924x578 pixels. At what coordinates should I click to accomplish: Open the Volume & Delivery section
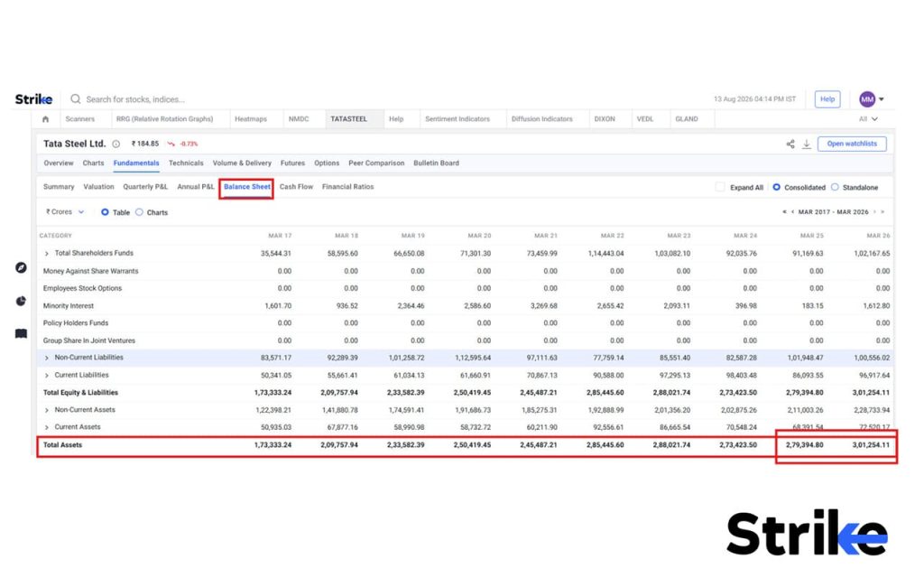(242, 163)
